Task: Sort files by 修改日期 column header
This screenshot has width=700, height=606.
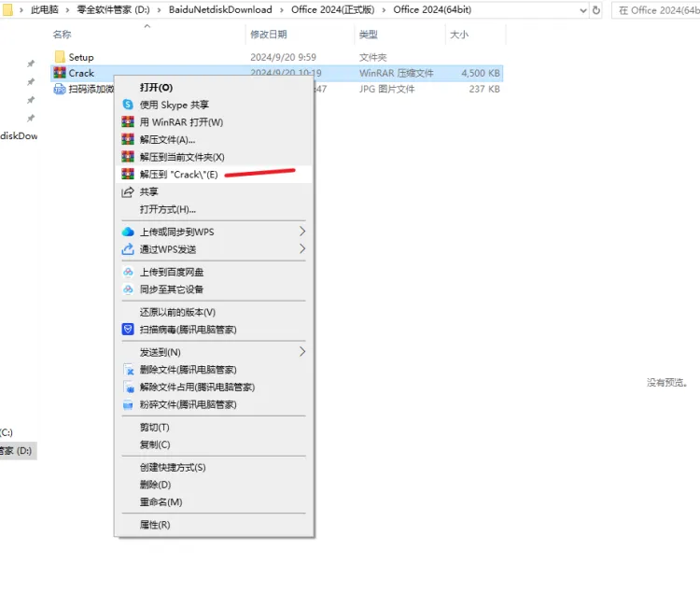Action: click(x=268, y=35)
